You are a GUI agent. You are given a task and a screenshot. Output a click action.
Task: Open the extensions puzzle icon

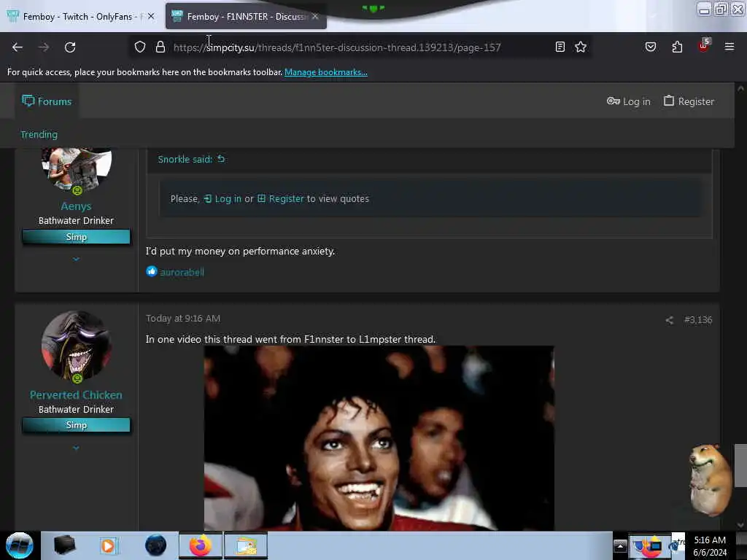click(x=677, y=47)
